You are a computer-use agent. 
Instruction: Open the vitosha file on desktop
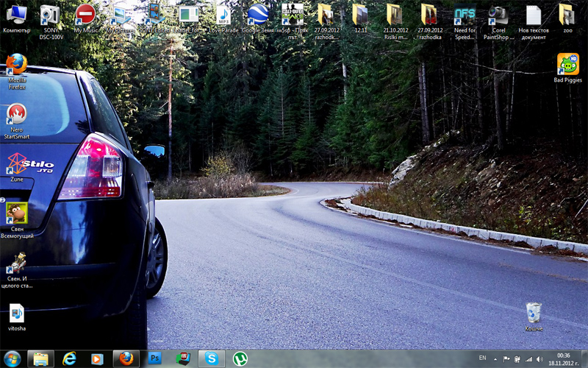pos(16,313)
